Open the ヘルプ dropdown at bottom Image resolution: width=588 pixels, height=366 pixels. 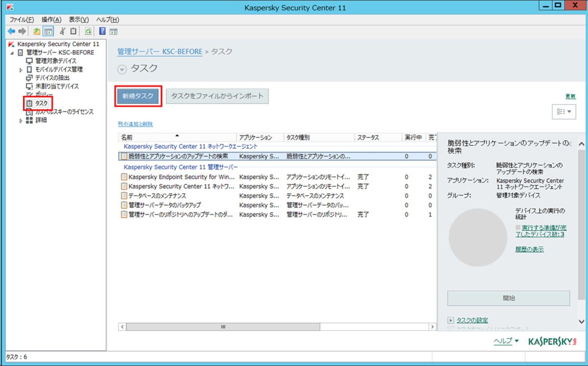(506, 341)
